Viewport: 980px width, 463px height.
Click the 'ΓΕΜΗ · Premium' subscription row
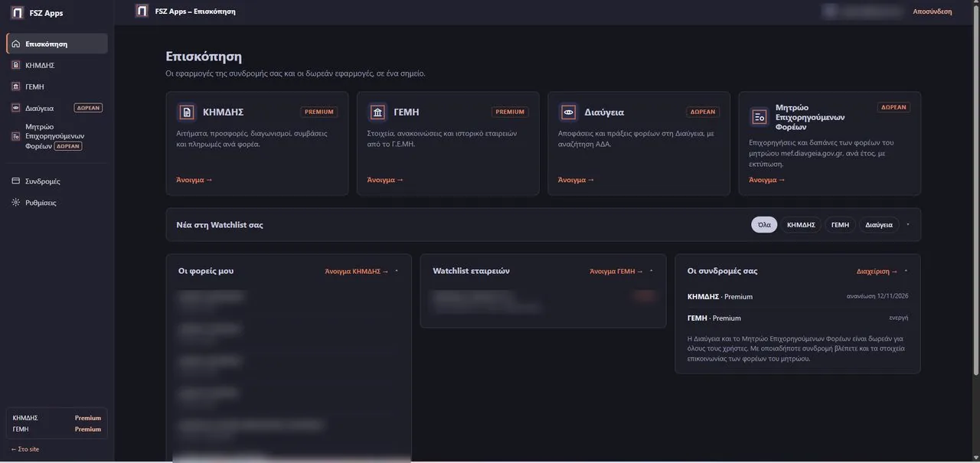[798, 318]
